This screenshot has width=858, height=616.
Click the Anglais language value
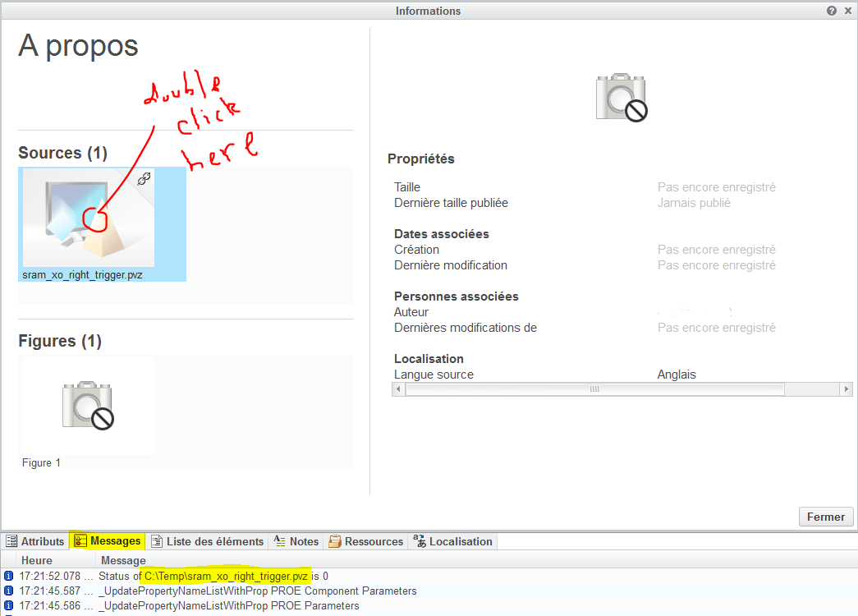[677, 375]
